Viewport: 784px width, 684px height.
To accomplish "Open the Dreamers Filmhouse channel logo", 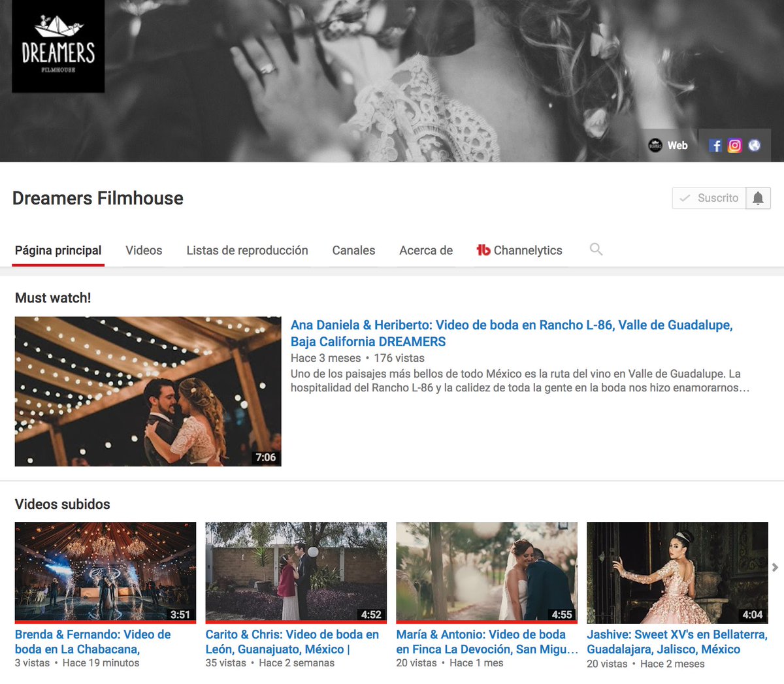I will pyautogui.click(x=58, y=46).
